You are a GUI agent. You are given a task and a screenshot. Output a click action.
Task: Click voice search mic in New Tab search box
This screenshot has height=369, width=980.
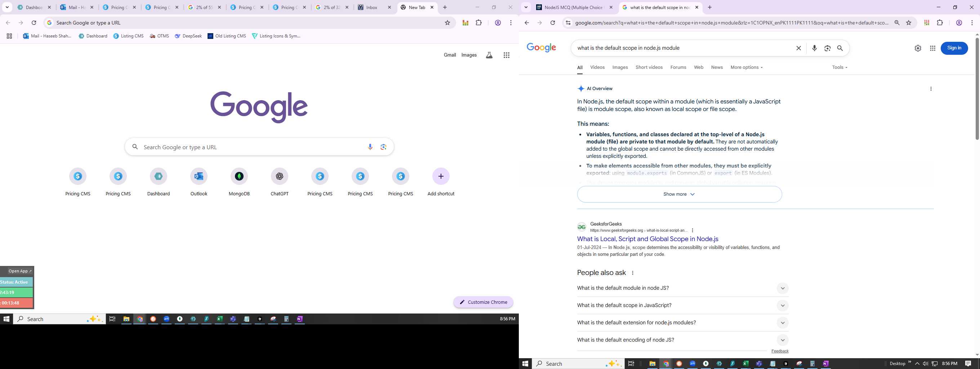coord(370,147)
